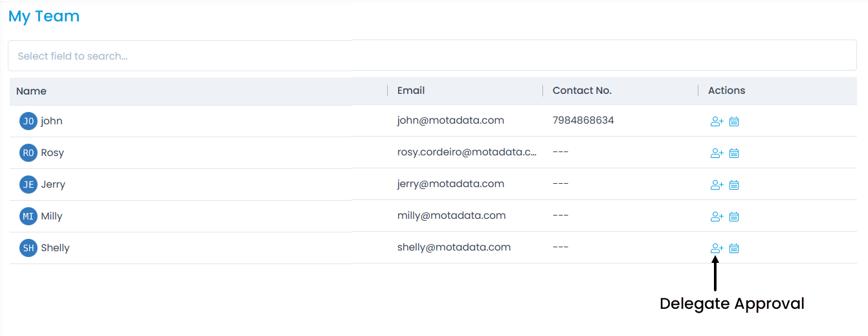Delegate approval for Rosy
The width and height of the screenshot is (868, 336).
pos(717,153)
